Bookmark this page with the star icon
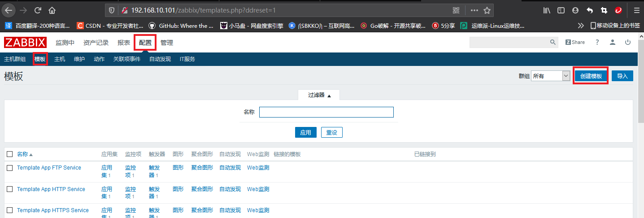Screen dimensions: 644x218 487,10
